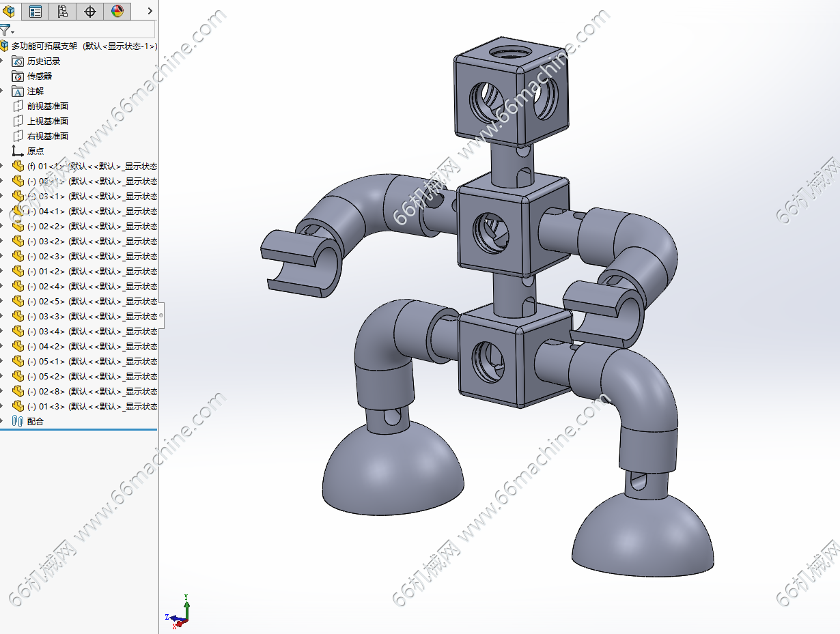The width and height of the screenshot is (840, 634).
Task: Expand the 历史记录 folder
Action: tap(2, 61)
